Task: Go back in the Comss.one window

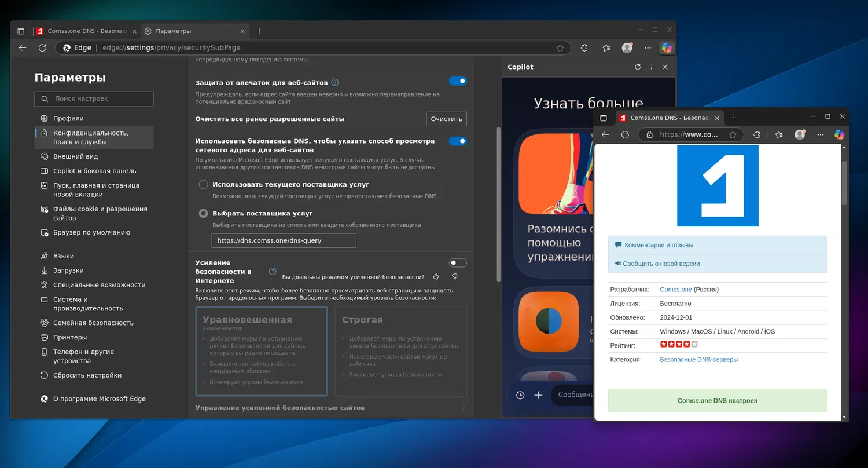Action: tap(605, 134)
